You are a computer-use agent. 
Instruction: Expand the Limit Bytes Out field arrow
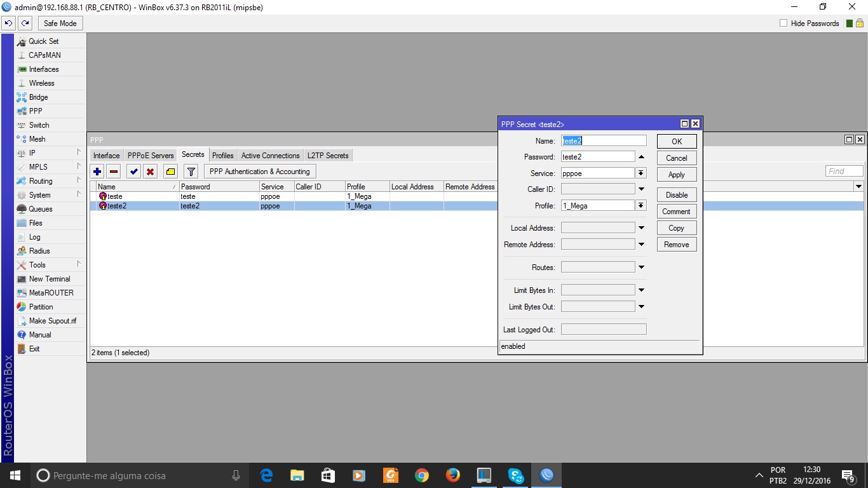click(x=641, y=307)
